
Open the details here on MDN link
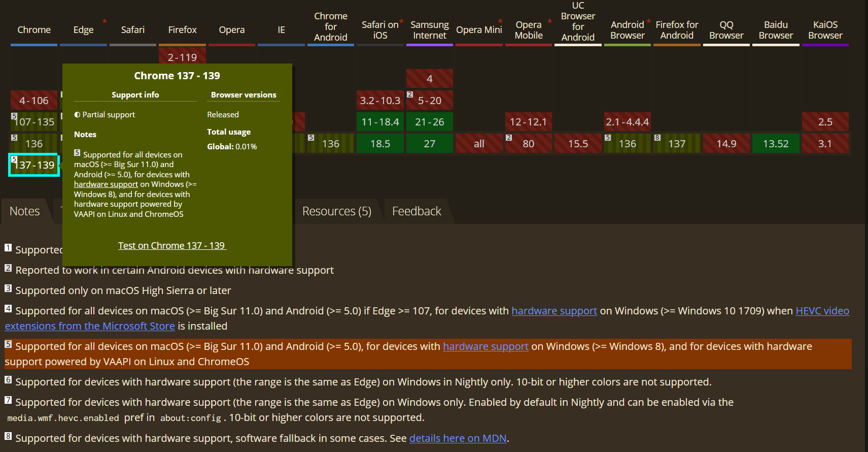(x=458, y=438)
